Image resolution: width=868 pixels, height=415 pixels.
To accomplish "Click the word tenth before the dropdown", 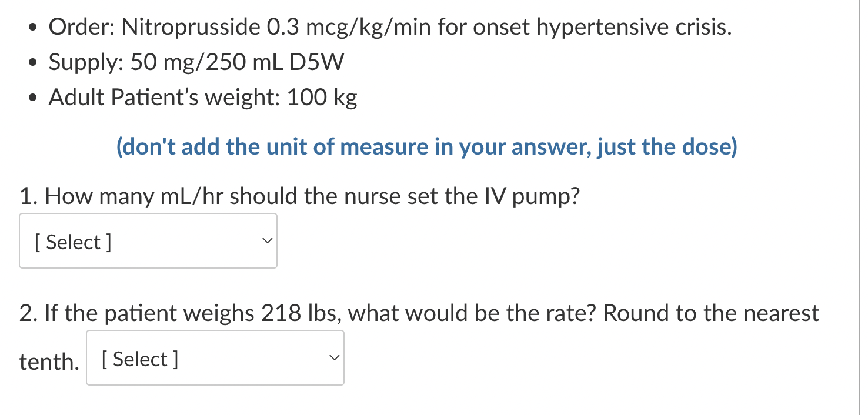I will click(x=47, y=361).
